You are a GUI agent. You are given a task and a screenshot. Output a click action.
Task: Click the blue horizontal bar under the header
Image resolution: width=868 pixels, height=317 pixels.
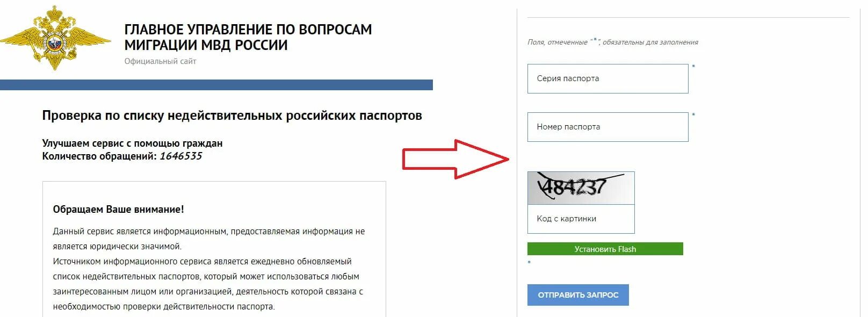[x=216, y=85]
